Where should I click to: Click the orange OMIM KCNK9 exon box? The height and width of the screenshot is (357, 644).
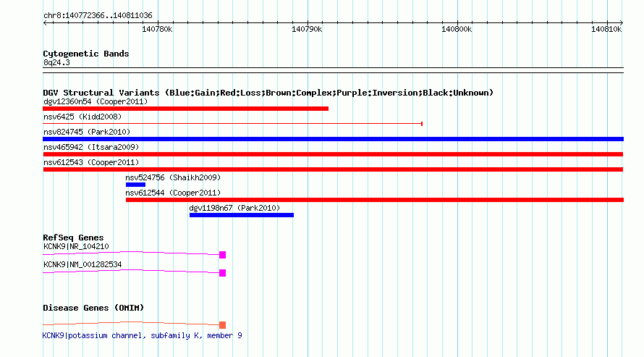(223, 325)
